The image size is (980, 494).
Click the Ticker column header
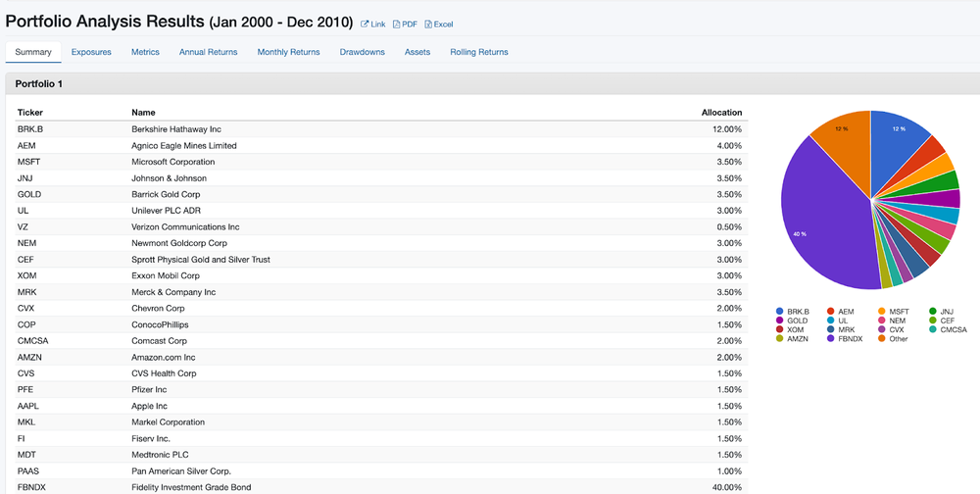point(30,113)
